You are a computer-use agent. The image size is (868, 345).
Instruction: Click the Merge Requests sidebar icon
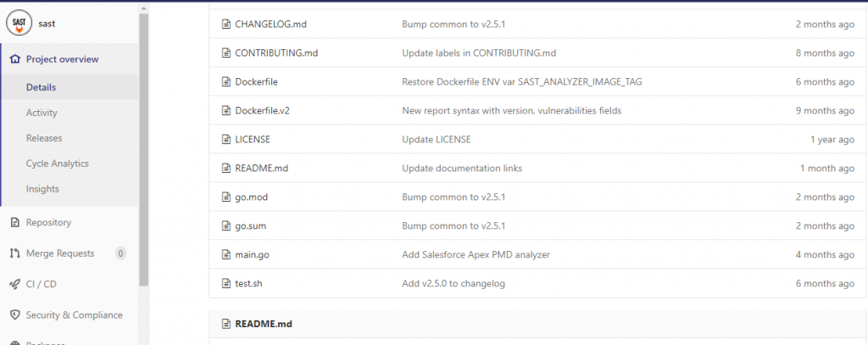pos(14,253)
